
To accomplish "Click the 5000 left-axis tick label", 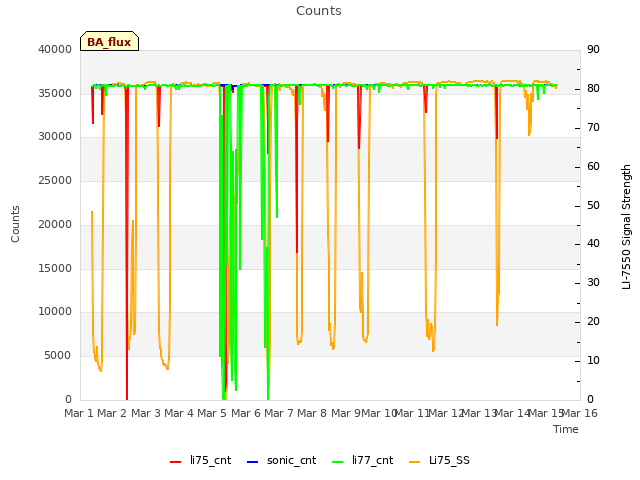I will point(58,356).
